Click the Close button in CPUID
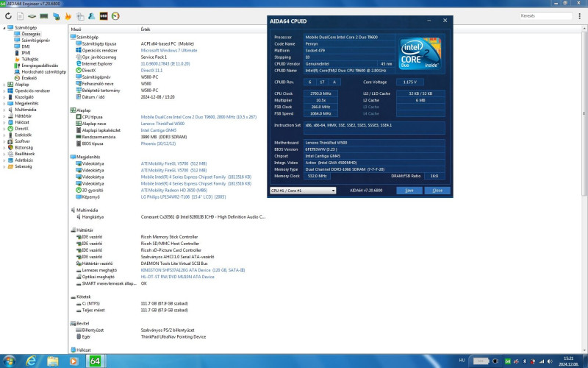 437,191
